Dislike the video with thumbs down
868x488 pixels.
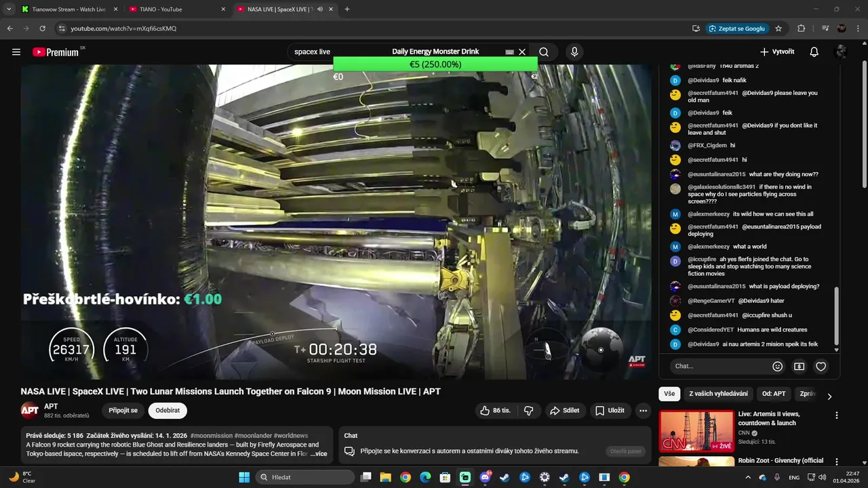(x=529, y=411)
